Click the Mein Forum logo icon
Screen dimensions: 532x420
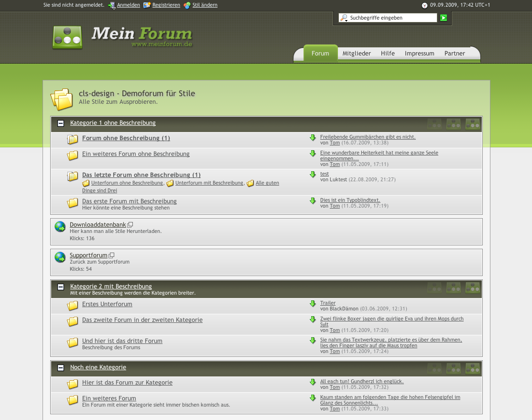[x=67, y=37]
